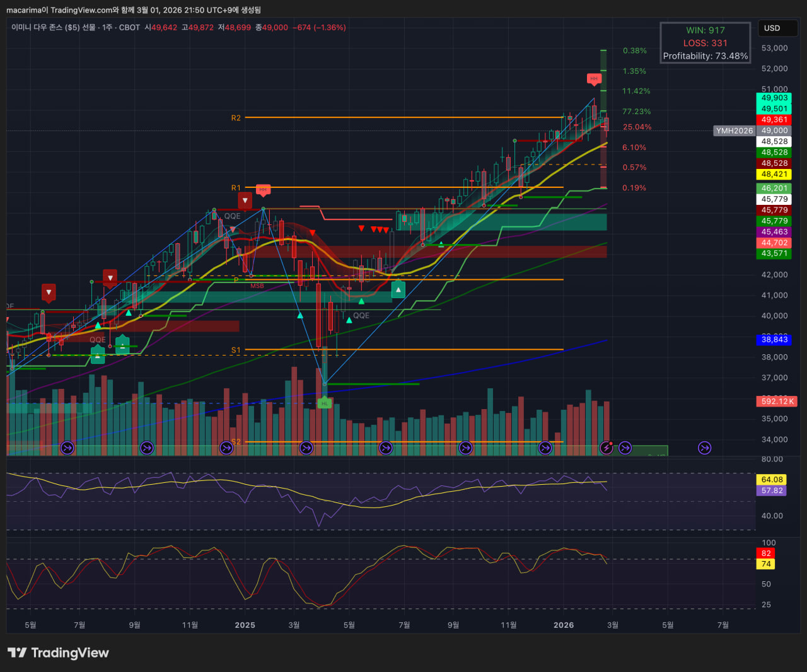Click the TradingView logo
The height and width of the screenshot is (672, 807).
tap(58, 652)
